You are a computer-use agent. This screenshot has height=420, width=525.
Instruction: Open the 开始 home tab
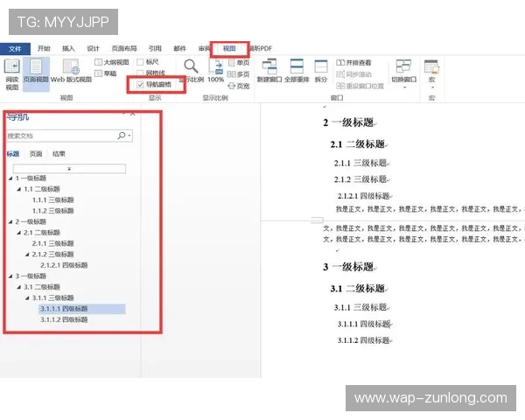click(x=44, y=49)
